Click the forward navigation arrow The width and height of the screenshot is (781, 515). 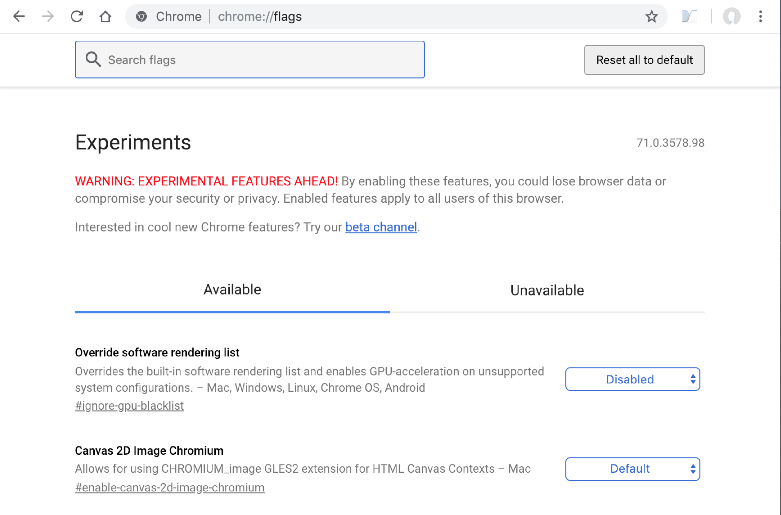pyautogui.click(x=48, y=16)
